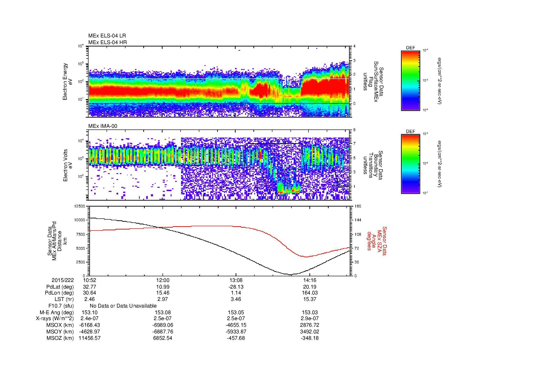555x392 pixels.
Task: Click the date label '2015/222'
Action: pos(63,280)
